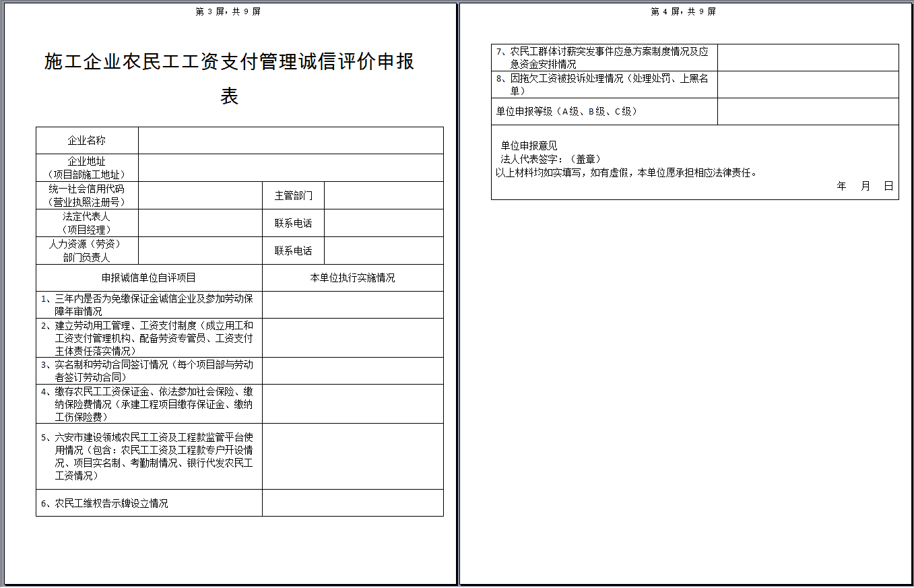Click the 以上材料均如实填写 declaration sentence
Viewport: 914px width, 588px height.
click(628, 172)
